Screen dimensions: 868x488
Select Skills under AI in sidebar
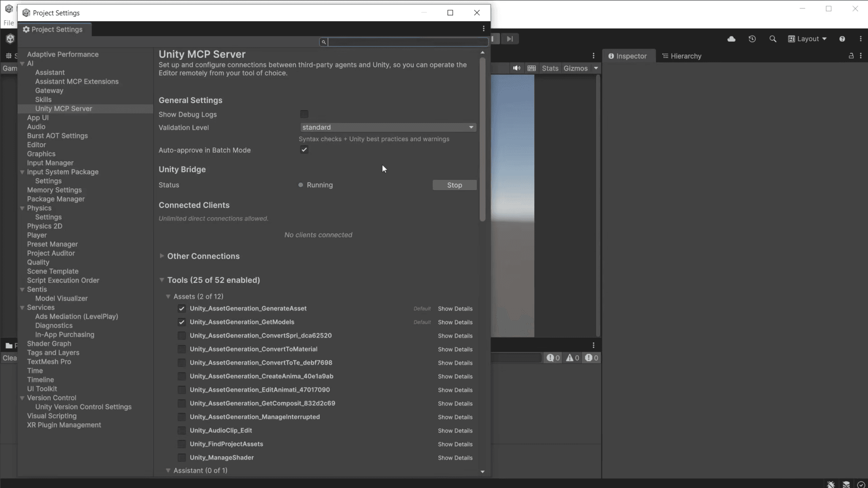point(43,100)
